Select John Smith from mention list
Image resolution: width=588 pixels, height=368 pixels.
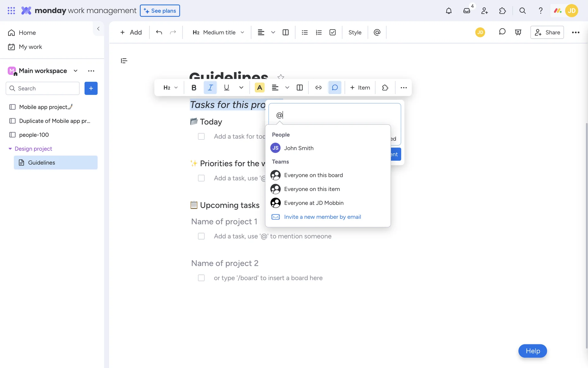[299, 148]
